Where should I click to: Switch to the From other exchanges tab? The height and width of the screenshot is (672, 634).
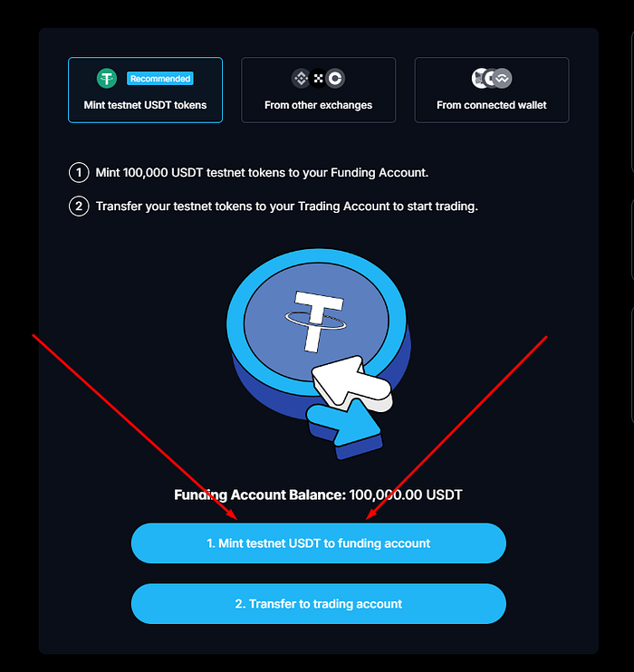(319, 90)
